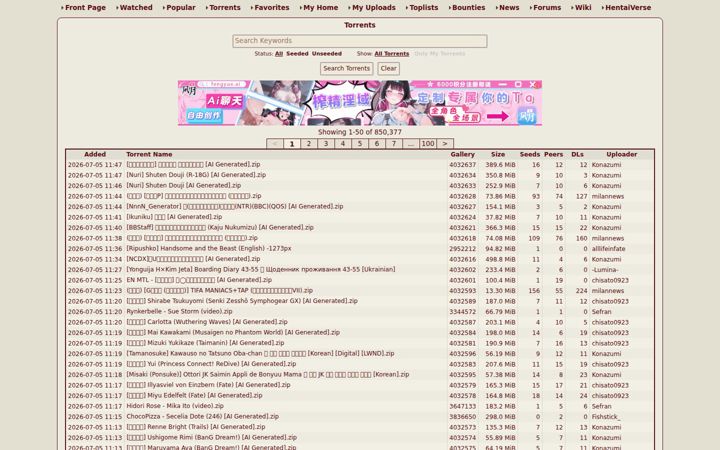Open gallery 3836650 link

click(x=462, y=416)
